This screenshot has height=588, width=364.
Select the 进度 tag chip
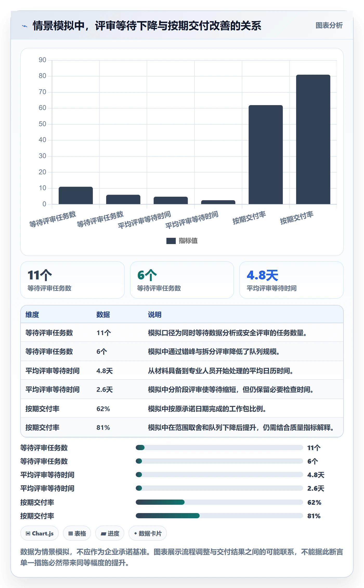pyautogui.click(x=110, y=533)
